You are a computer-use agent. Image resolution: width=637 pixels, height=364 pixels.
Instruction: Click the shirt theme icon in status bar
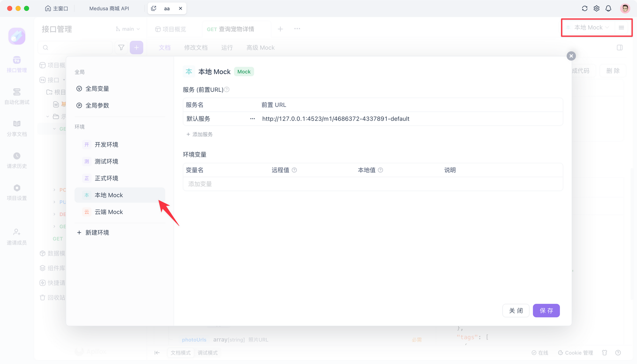[x=605, y=353]
